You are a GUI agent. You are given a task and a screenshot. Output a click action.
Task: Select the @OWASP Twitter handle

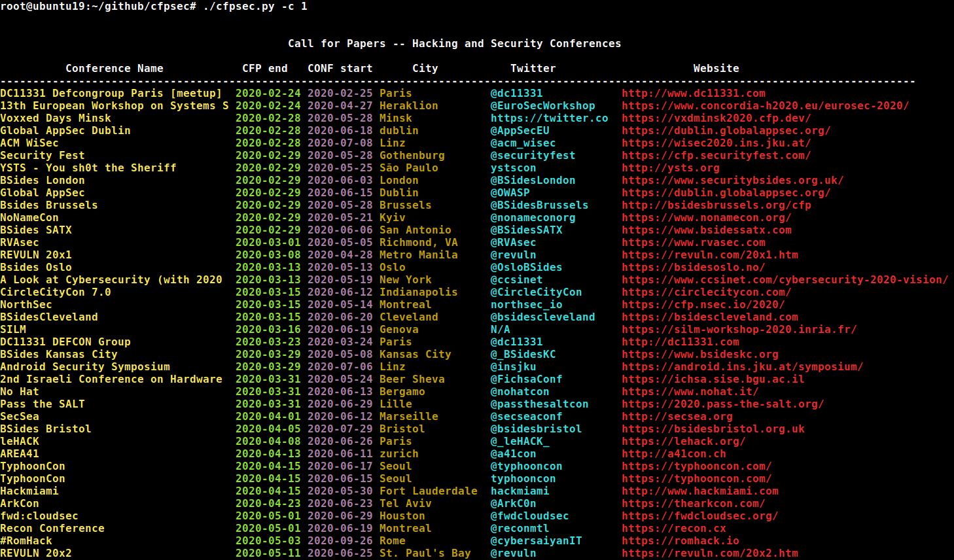(510, 192)
